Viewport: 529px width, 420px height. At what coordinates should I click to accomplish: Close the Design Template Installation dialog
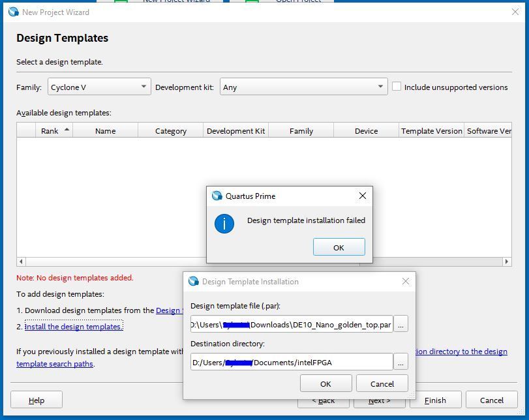pyautogui.click(x=406, y=281)
